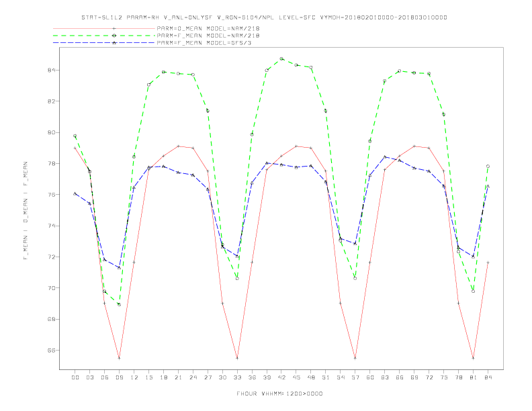Click x-axis tick label 33
This screenshot has width=532, height=411.
[x=237, y=377]
